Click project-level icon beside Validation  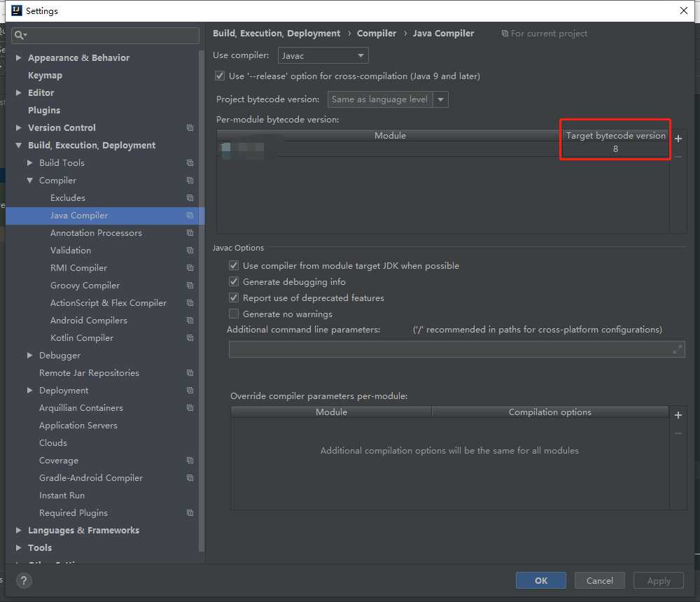pos(190,250)
